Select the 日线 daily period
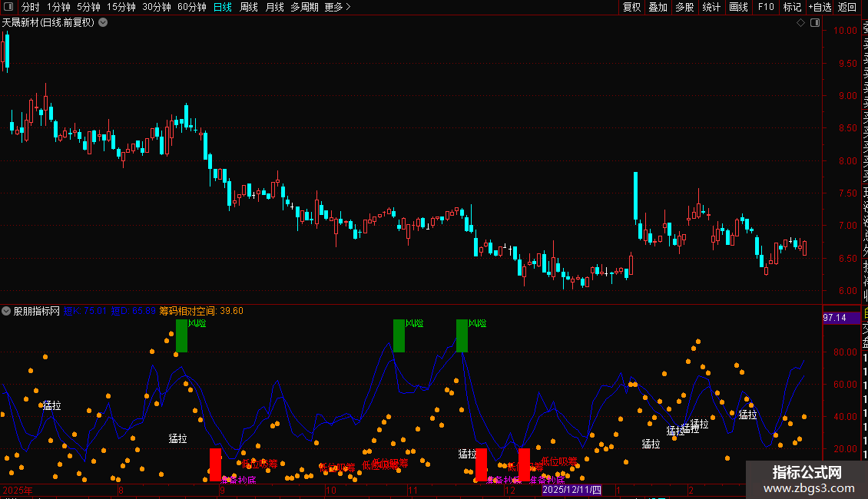 point(223,7)
